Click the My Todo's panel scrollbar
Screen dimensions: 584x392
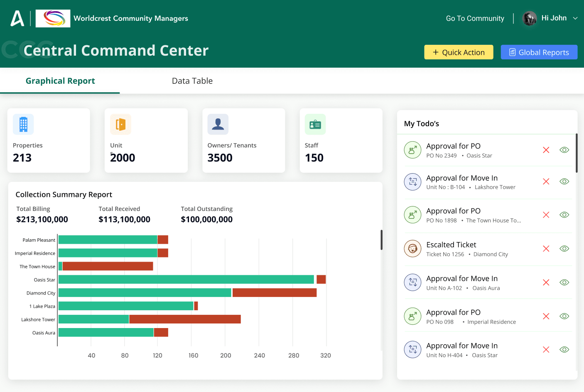click(x=577, y=153)
